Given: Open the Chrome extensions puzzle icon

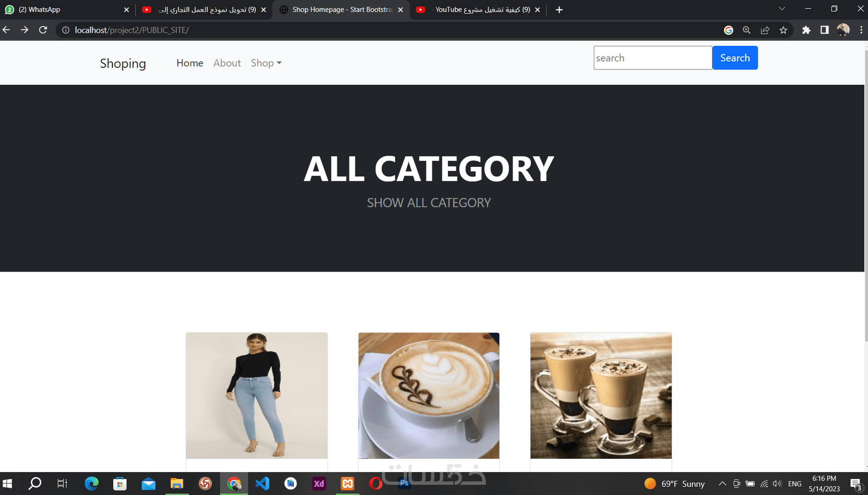Looking at the screenshot, I should (806, 30).
